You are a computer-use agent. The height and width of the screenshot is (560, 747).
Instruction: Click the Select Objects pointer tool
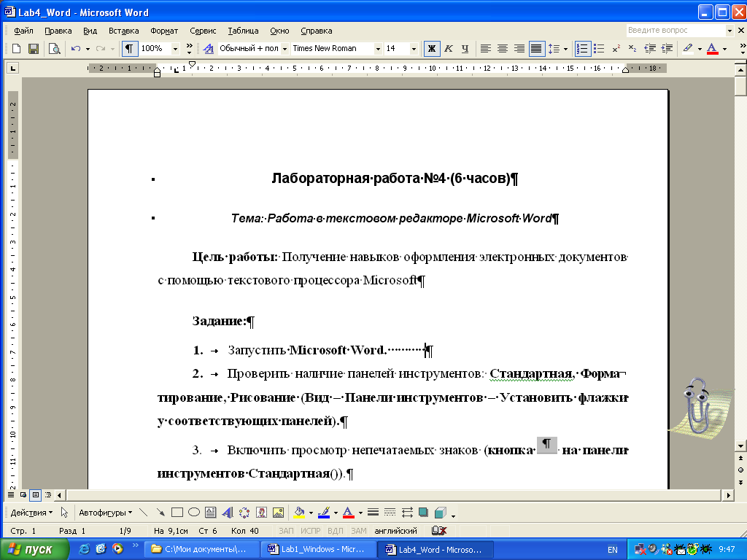(64, 513)
